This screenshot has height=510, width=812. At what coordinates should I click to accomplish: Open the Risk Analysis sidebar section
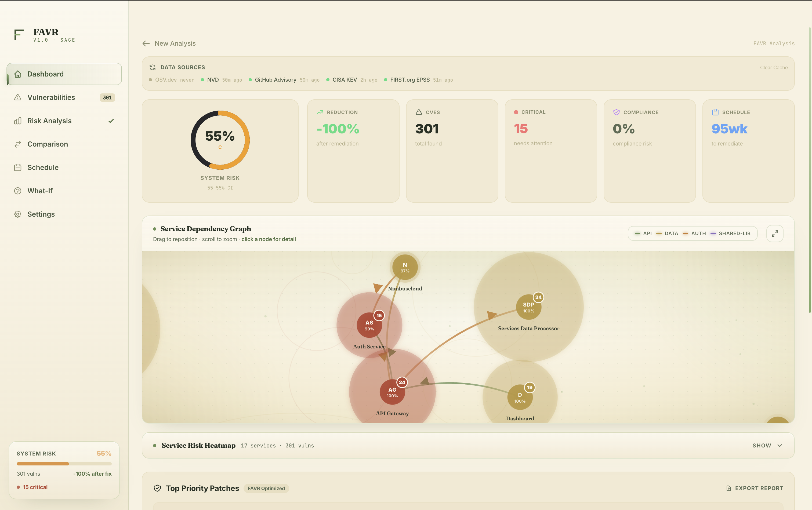coord(49,121)
